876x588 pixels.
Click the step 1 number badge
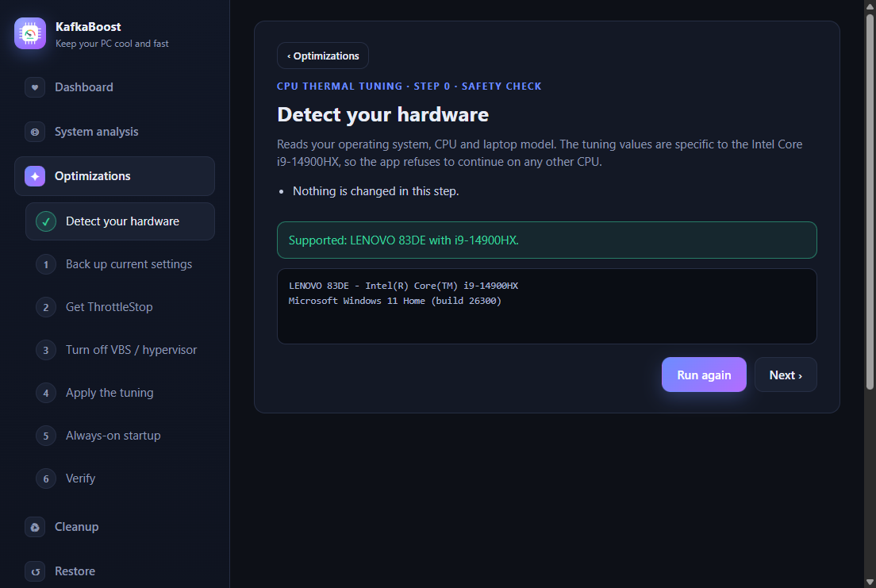tap(46, 264)
